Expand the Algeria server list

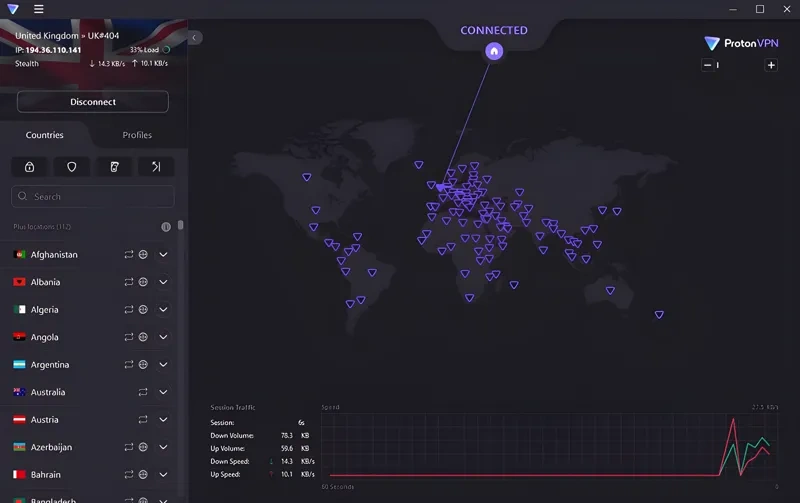(x=163, y=310)
